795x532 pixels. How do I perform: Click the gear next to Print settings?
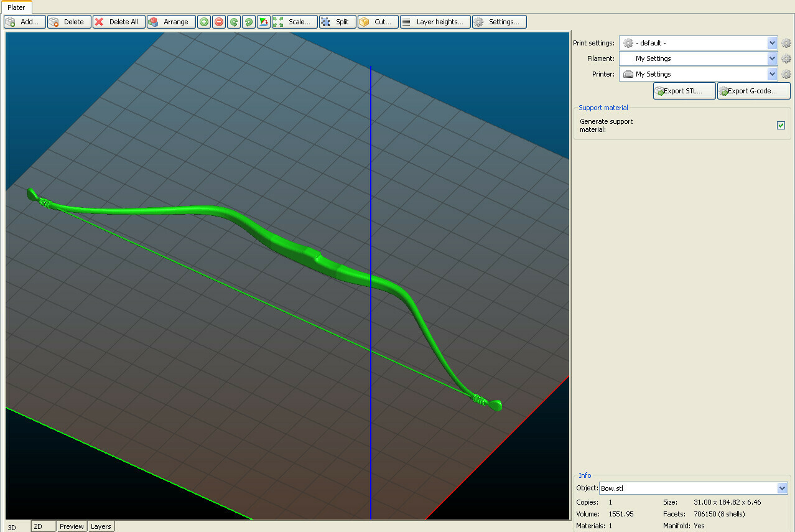786,43
